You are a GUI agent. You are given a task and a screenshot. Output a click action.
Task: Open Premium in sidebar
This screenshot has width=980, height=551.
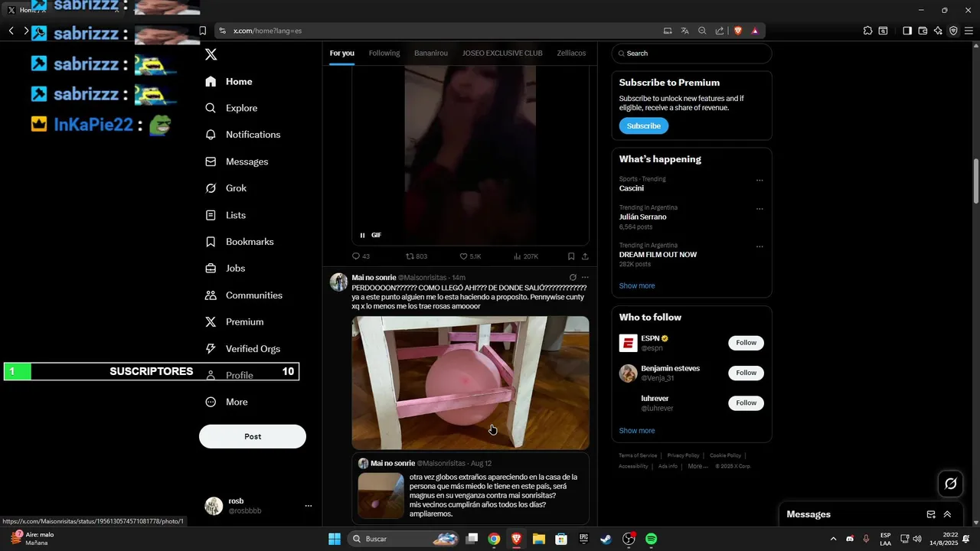tap(234, 322)
